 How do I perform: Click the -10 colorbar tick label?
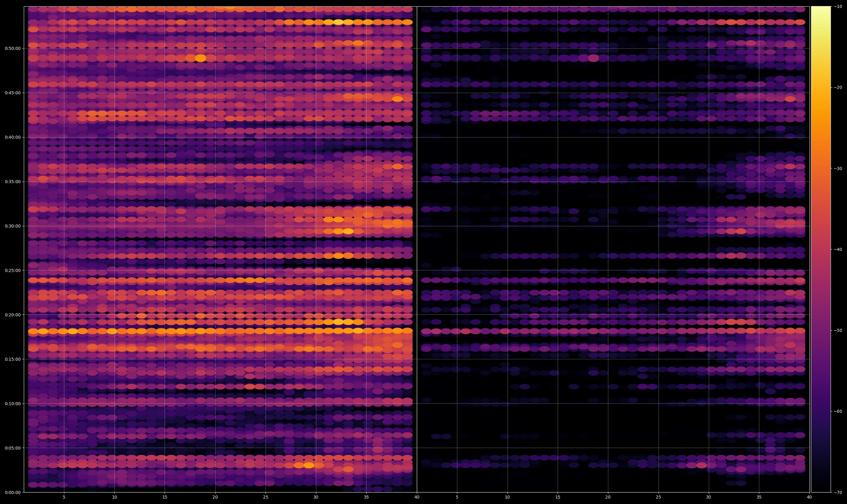click(x=838, y=7)
